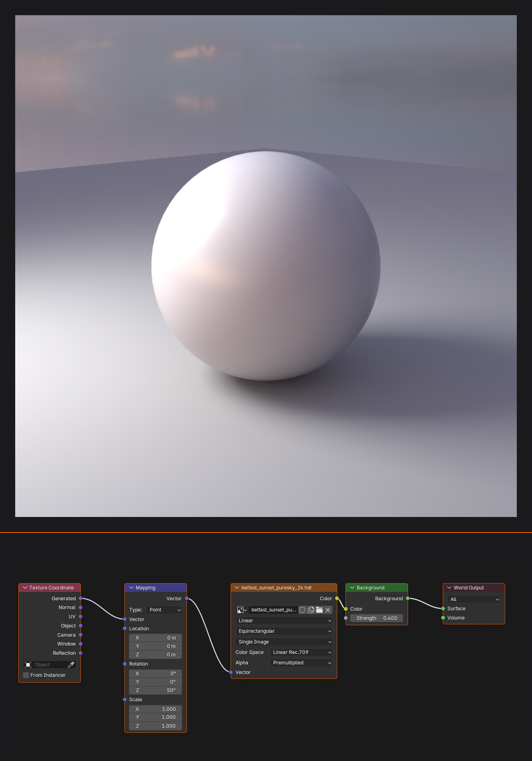532x761 pixels.
Task: Open the Alpha dropdown set to Premultiplied
Action: (x=301, y=663)
